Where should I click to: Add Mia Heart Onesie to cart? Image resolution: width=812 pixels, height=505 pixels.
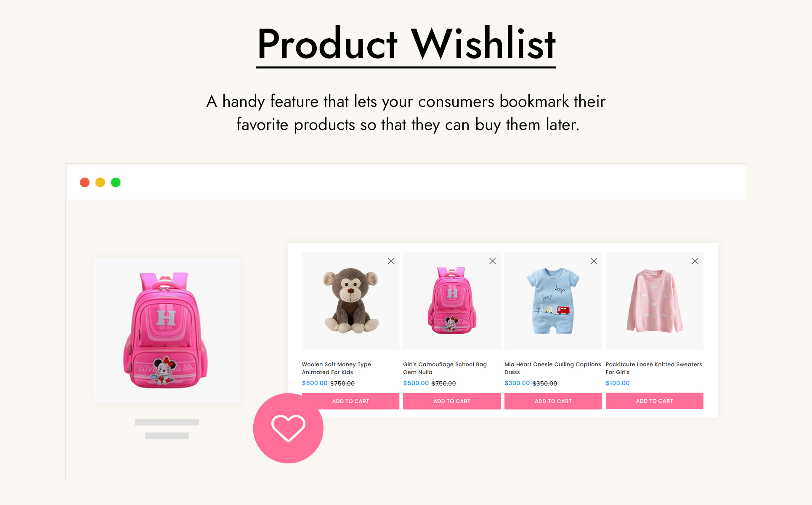coord(553,401)
